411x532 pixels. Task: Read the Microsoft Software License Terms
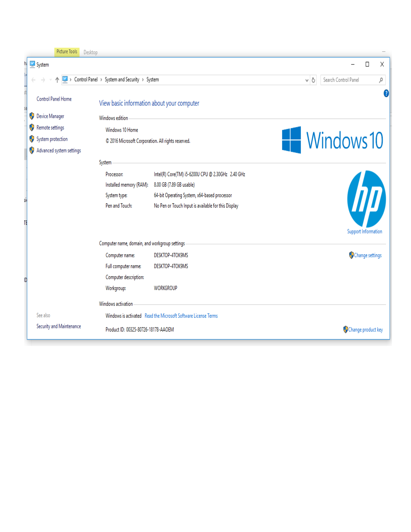pyautogui.click(x=181, y=316)
